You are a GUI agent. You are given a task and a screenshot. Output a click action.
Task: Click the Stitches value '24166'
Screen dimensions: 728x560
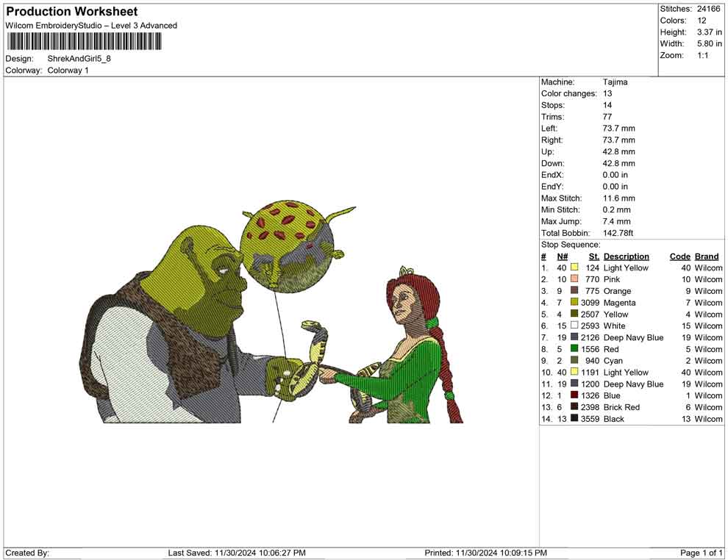(708, 9)
